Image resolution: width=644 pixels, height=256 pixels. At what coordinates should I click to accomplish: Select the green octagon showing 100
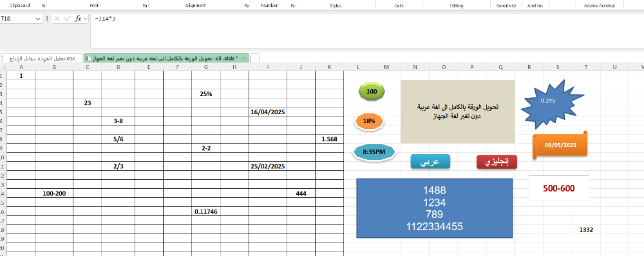coord(372,92)
